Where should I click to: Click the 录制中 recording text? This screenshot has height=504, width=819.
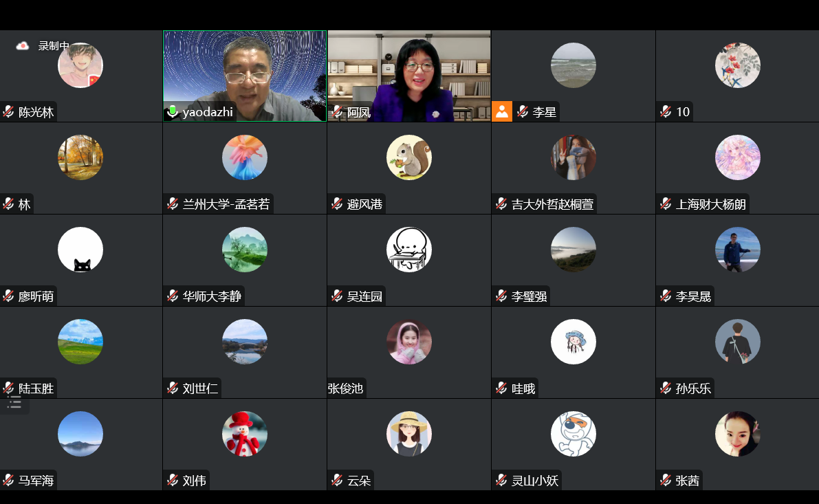pos(54,46)
